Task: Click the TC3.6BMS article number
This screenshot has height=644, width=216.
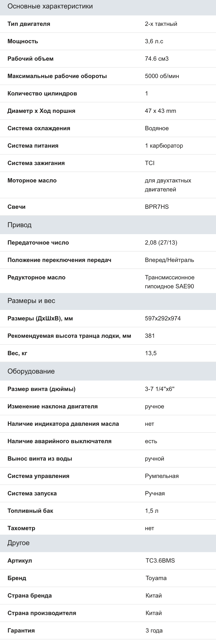Action: (x=160, y=560)
